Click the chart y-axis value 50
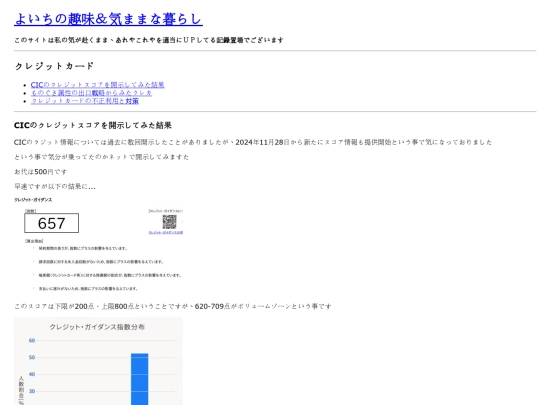 [x=32, y=357]
